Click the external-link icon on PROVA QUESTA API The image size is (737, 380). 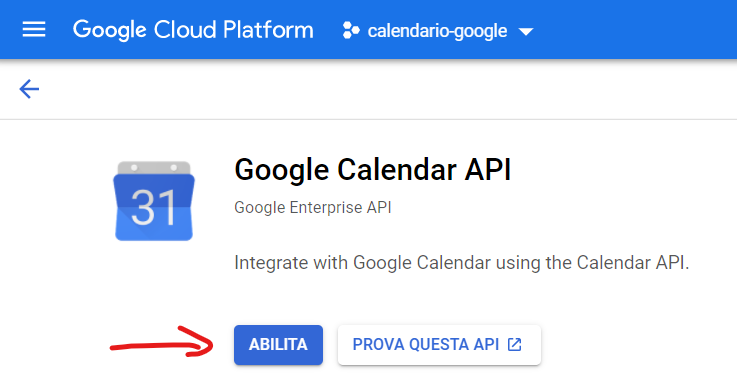(x=515, y=344)
